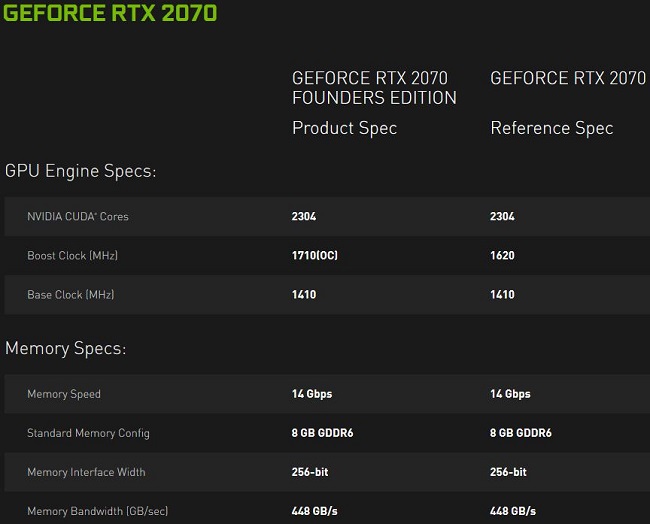650x524 pixels.
Task: Click the 1620 reference boost clock value
Action: pyautogui.click(x=502, y=255)
